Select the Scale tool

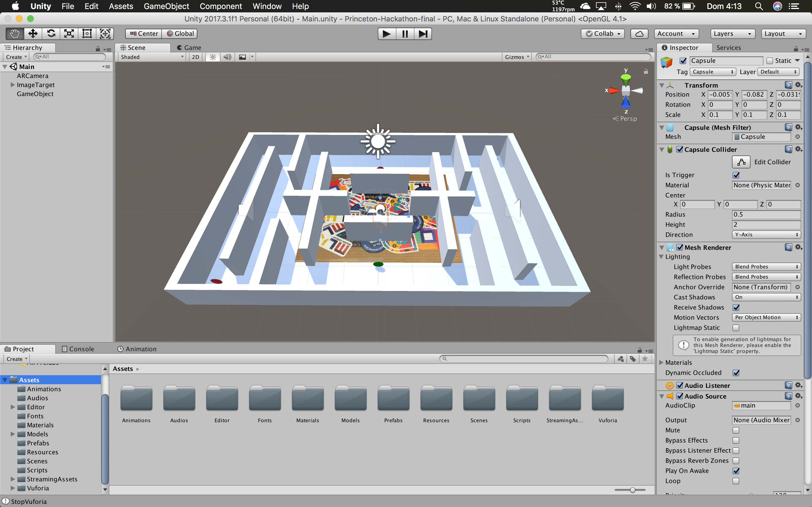pos(69,34)
